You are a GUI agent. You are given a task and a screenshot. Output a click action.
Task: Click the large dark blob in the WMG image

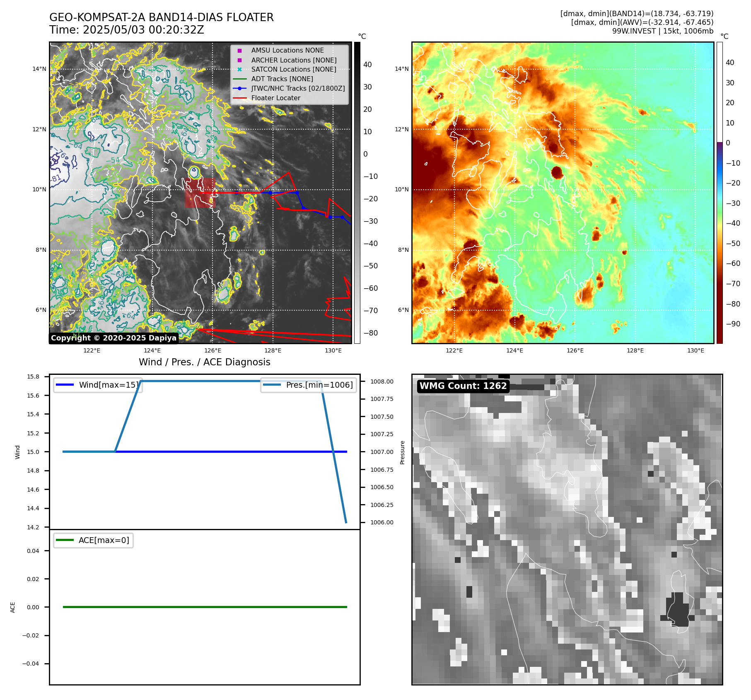(678, 610)
